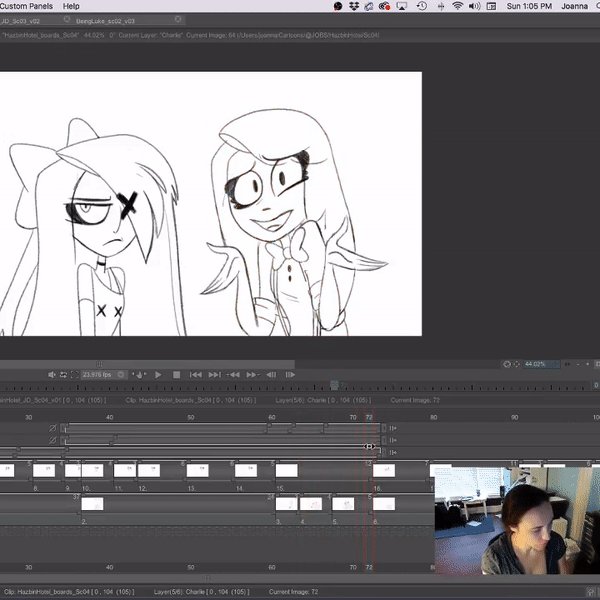Open the Wi-Fi menu bar icon
The height and width of the screenshot is (600, 600).
click(x=457, y=6)
